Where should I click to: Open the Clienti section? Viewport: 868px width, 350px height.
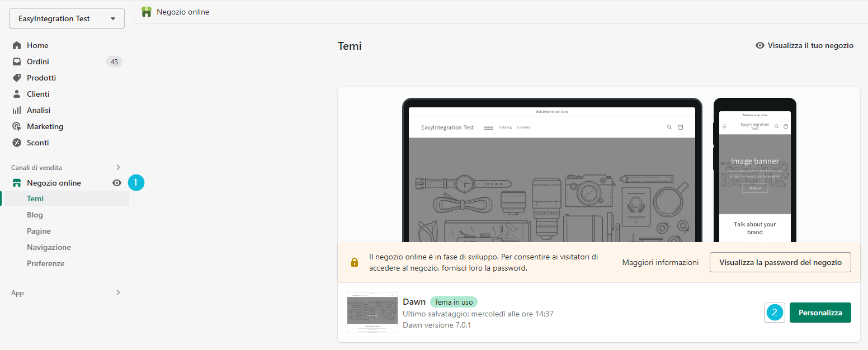point(38,94)
